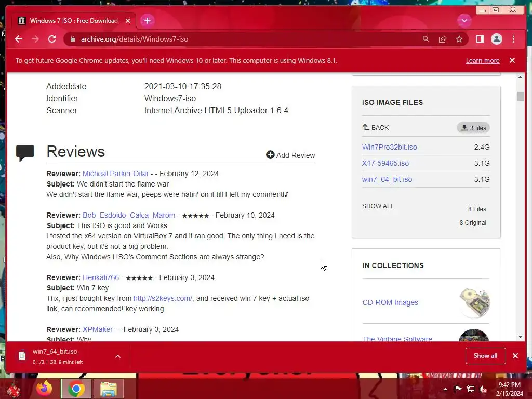Reload the archive.org page
Screen dimensions: 532x399
click(52, 39)
